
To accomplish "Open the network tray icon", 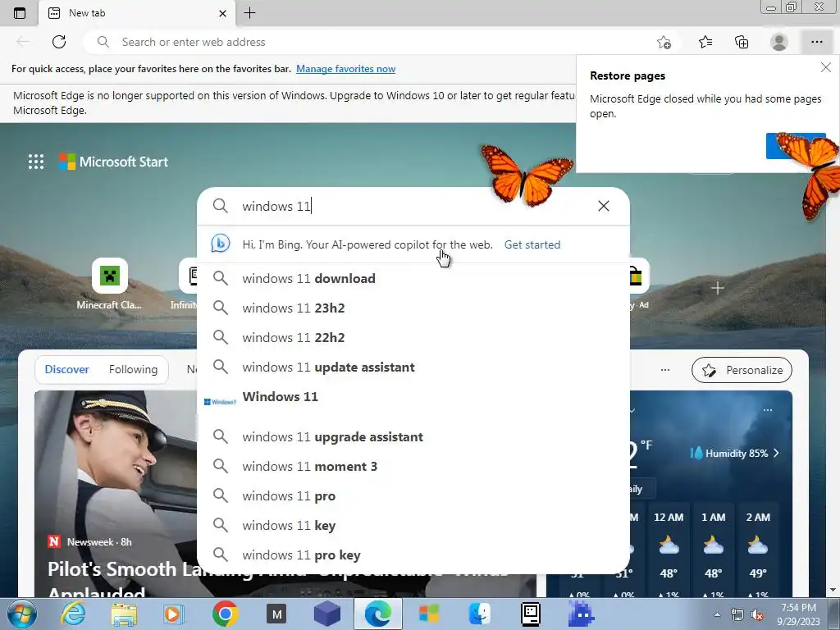I will tap(737, 615).
